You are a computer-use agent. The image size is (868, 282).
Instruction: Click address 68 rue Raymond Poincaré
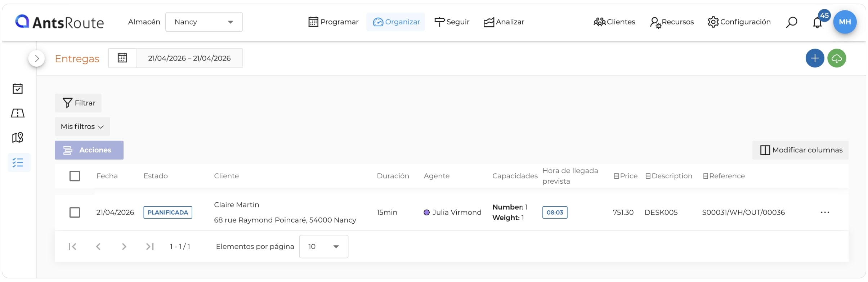pyautogui.click(x=285, y=220)
